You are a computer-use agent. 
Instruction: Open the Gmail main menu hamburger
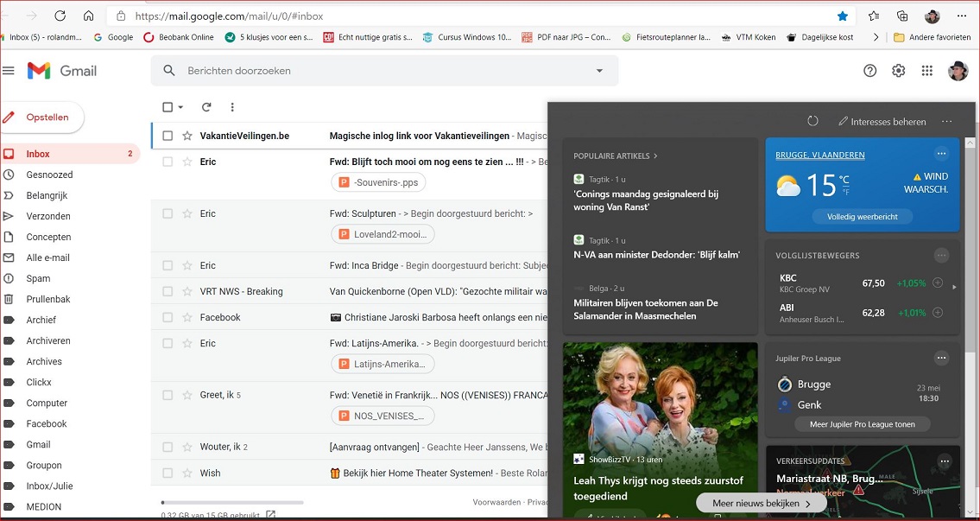coord(9,71)
